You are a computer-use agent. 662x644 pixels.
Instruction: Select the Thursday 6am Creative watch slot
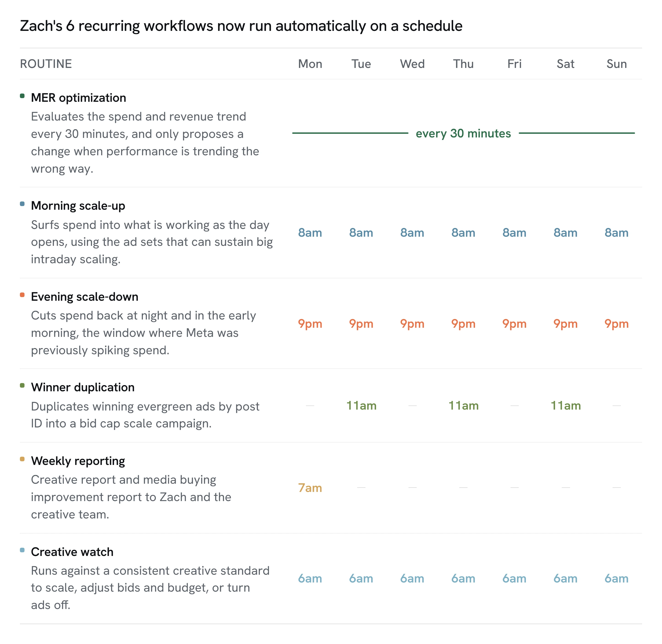click(463, 579)
